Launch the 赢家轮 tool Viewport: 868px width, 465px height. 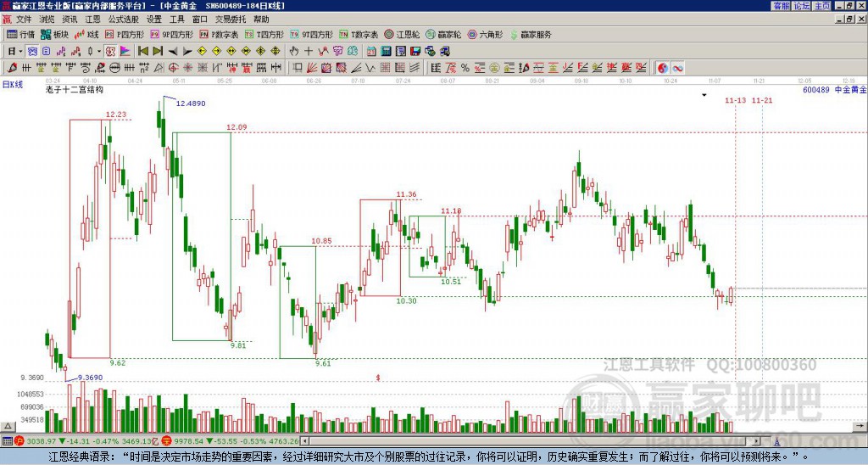point(443,34)
